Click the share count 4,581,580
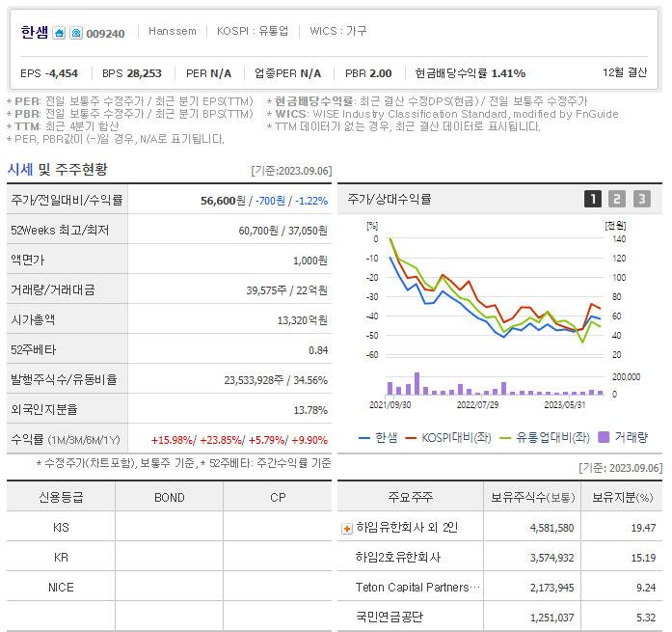Image resolution: width=672 pixels, height=632 pixels. (551, 528)
